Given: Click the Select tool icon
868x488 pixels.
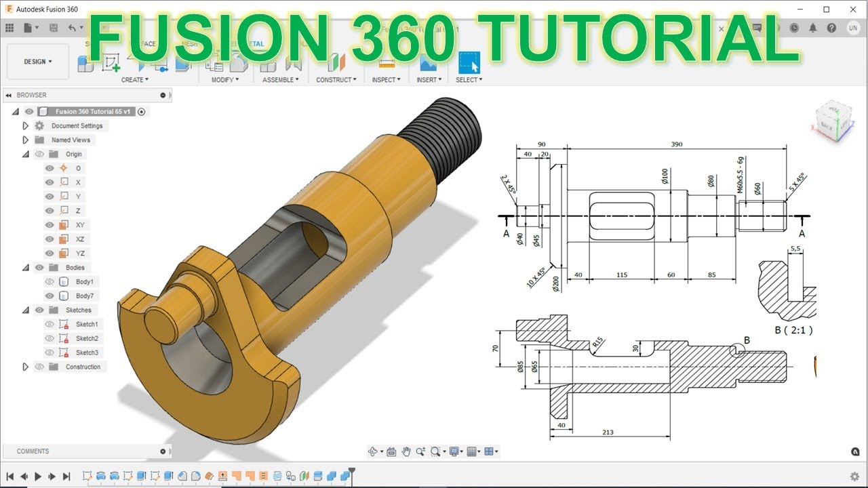Looking at the screenshot, I should tap(469, 62).
